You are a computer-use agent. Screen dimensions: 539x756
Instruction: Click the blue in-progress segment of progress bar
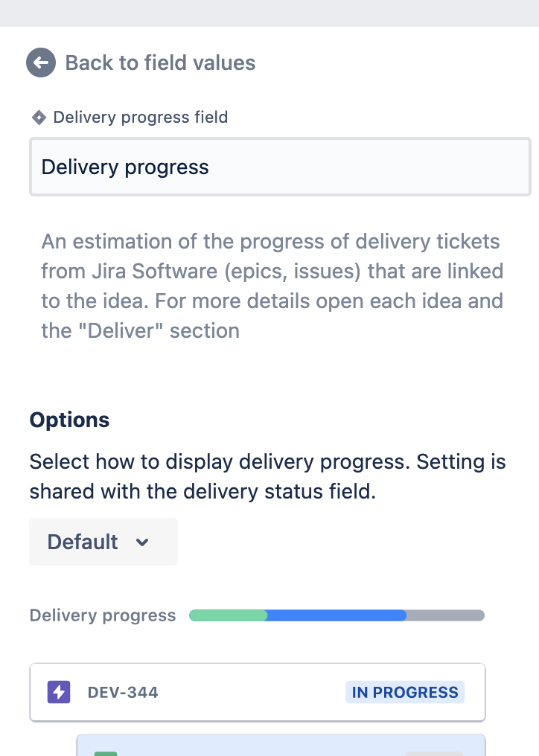pyautogui.click(x=337, y=615)
